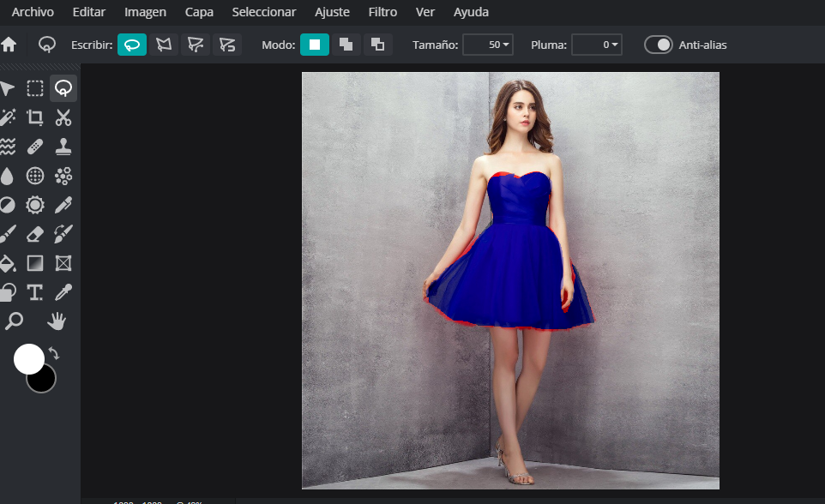Viewport: 825px width, 504px height.
Task: Open the Filtro menu
Action: 382,12
